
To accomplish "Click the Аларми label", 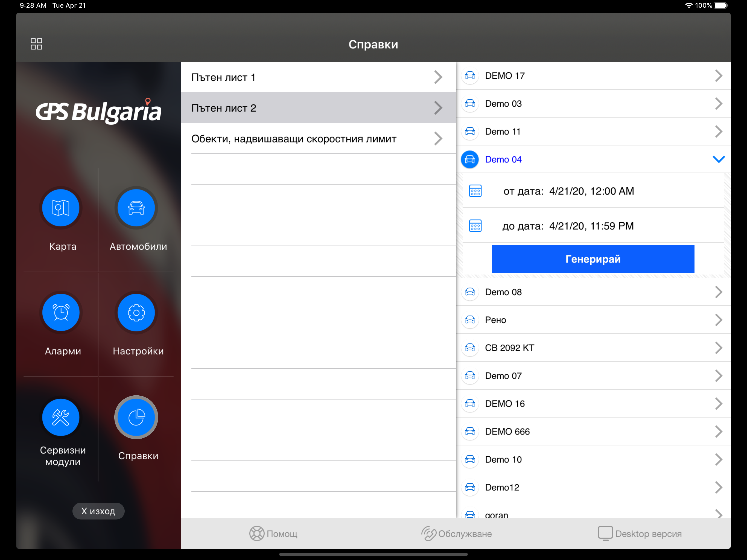I will [63, 351].
